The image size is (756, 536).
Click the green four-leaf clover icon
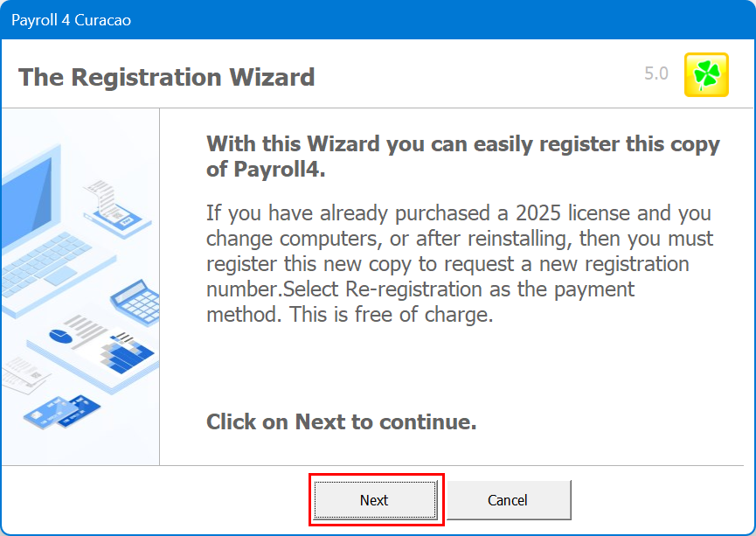[x=706, y=74]
